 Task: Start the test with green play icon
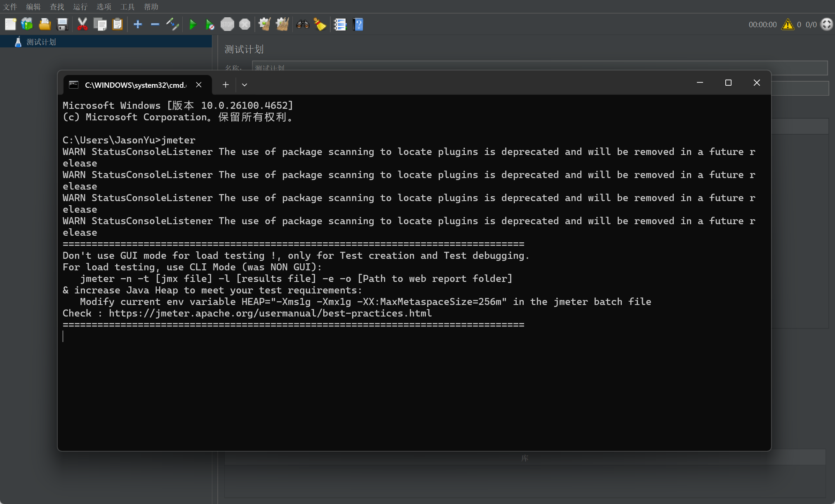(x=193, y=24)
